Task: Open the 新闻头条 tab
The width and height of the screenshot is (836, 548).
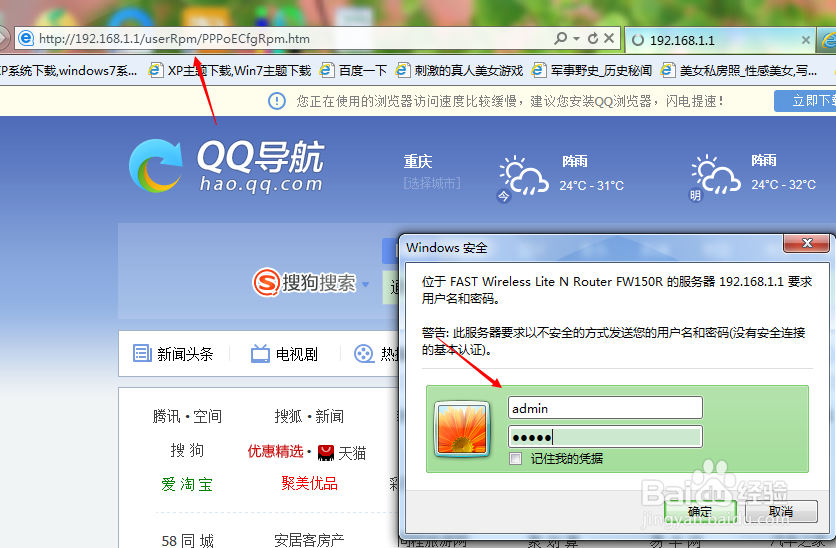Action: click(x=173, y=353)
